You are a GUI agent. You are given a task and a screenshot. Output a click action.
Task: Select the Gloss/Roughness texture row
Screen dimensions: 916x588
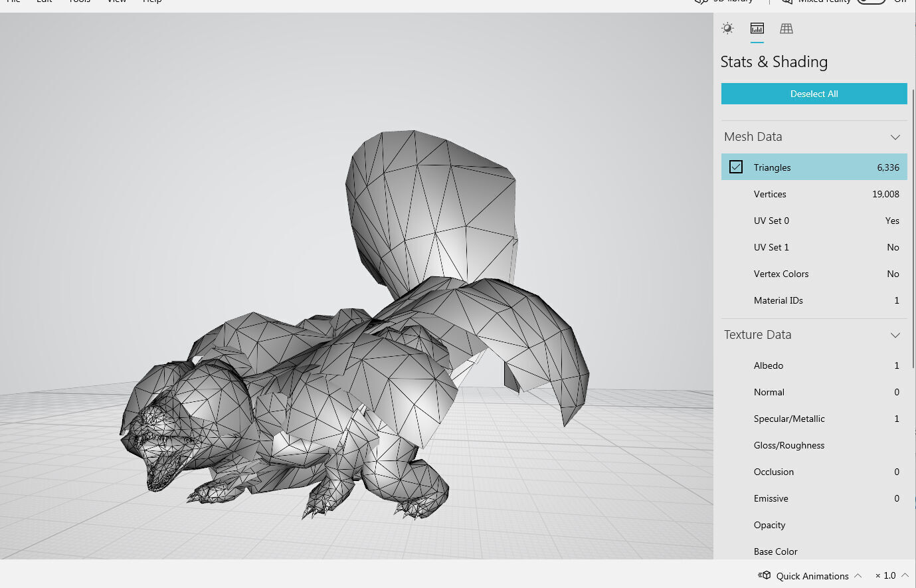pos(814,445)
